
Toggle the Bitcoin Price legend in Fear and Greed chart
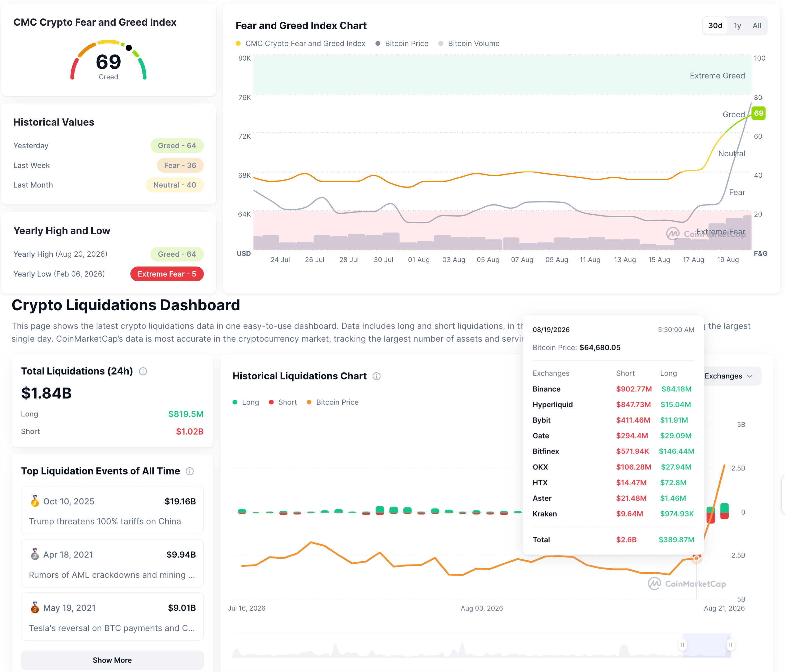[x=402, y=44]
